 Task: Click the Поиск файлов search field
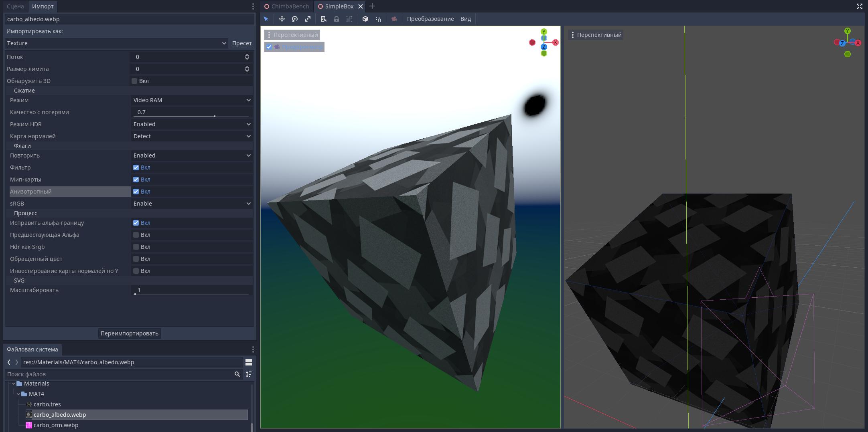(118, 374)
